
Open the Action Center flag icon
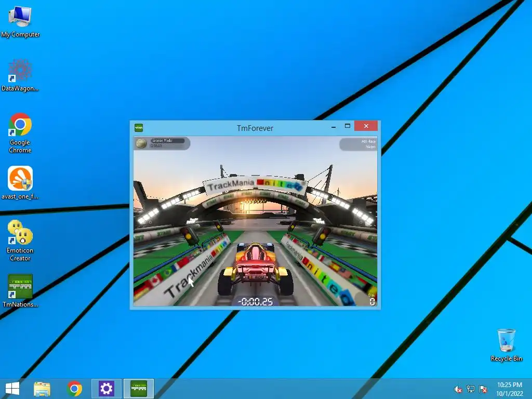[483, 389]
